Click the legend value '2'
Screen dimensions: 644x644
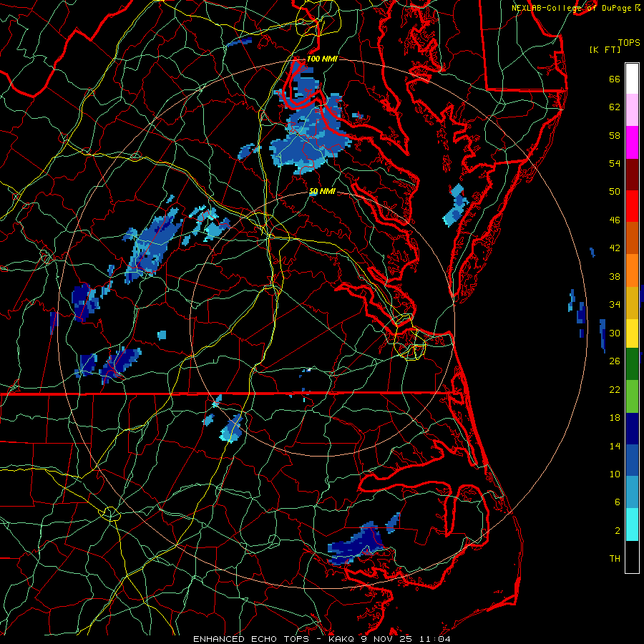[x=618, y=530]
